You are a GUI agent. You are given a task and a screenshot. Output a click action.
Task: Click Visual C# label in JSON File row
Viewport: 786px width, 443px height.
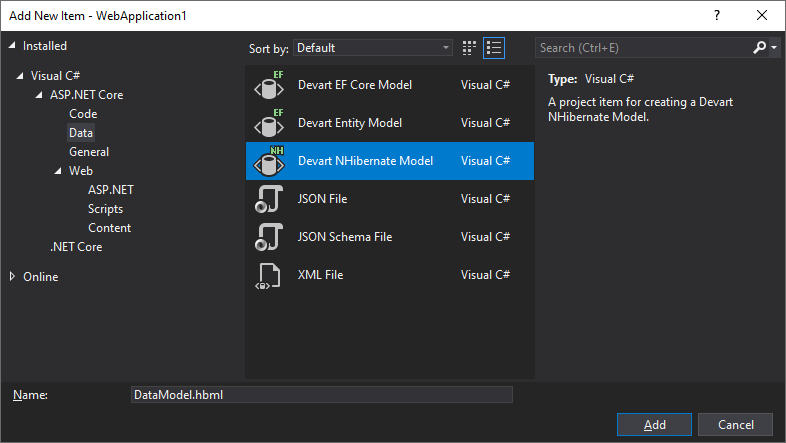coord(485,199)
